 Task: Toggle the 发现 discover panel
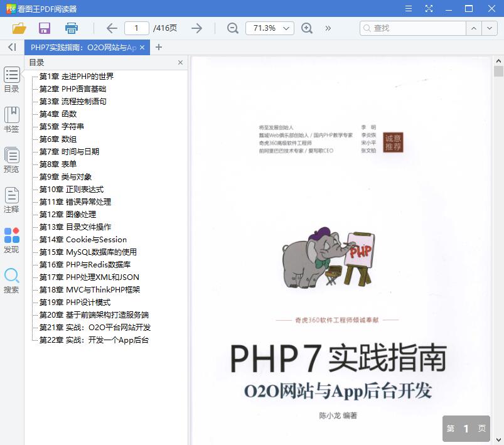point(11,240)
